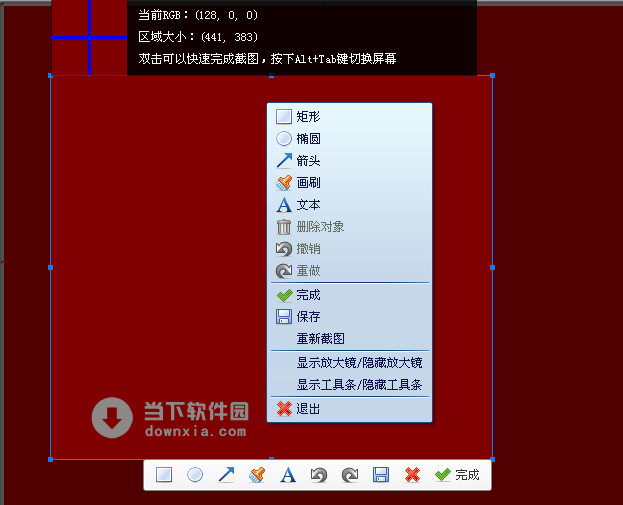The image size is (623, 505).
Task: Click the left-middle selection resize handle
Action: (x=50, y=267)
